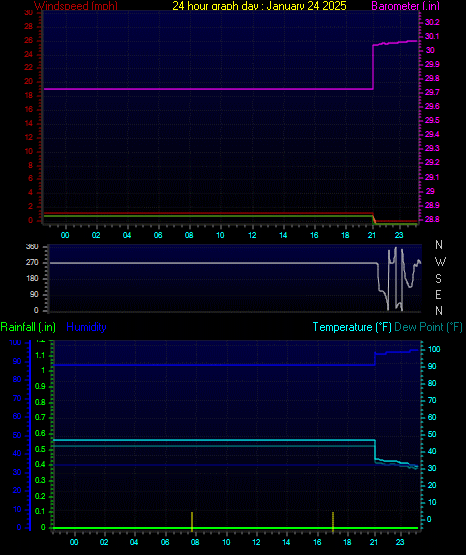The height and width of the screenshot is (555, 466).
Task: Click the second yellow marker near 17
Action: (x=333, y=522)
